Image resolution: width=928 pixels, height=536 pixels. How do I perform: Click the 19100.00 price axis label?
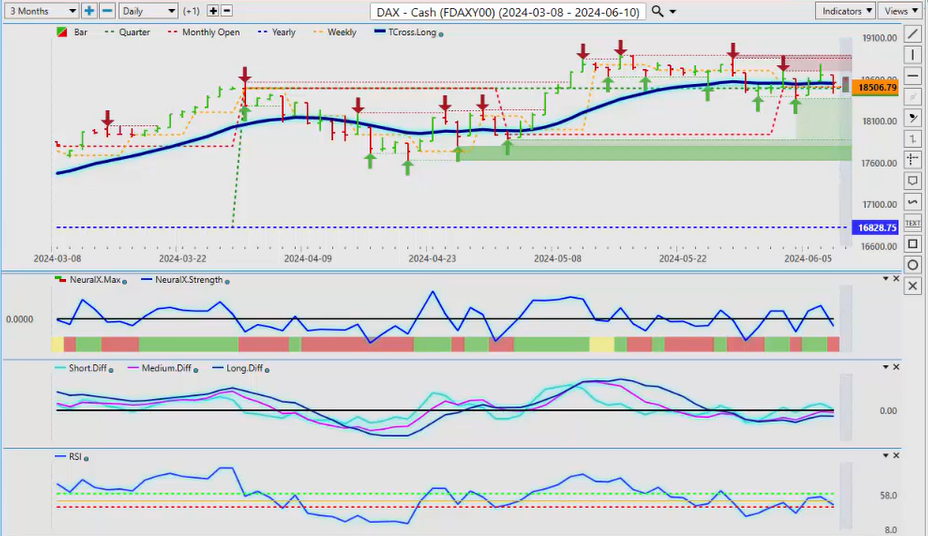pyautogui.click(x=879, y=38)
